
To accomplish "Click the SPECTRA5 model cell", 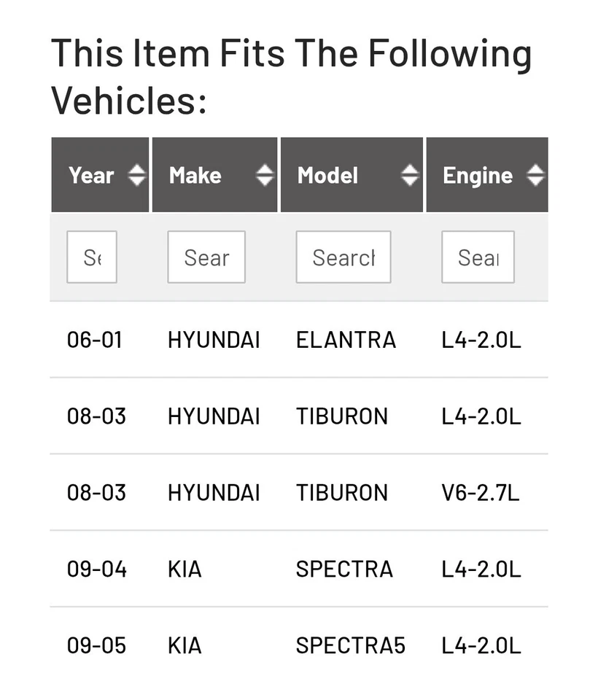I will point(350,645).
